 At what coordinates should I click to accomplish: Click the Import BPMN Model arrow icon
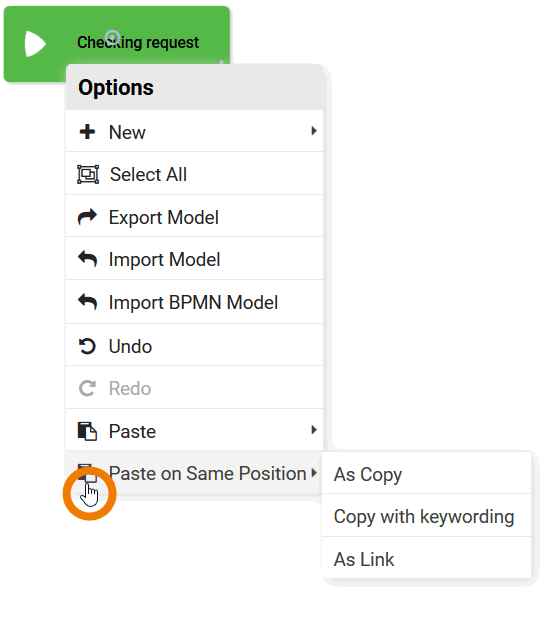pos(87,302)
